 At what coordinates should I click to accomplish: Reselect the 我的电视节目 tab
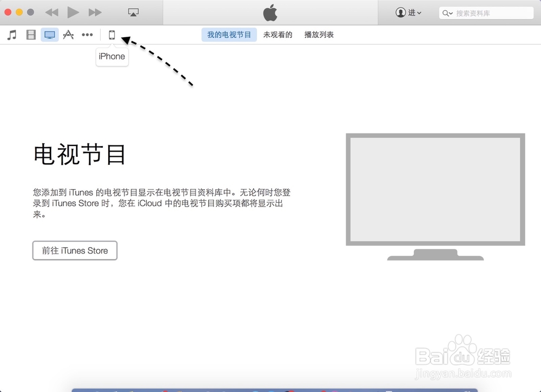tap(228, 34)
